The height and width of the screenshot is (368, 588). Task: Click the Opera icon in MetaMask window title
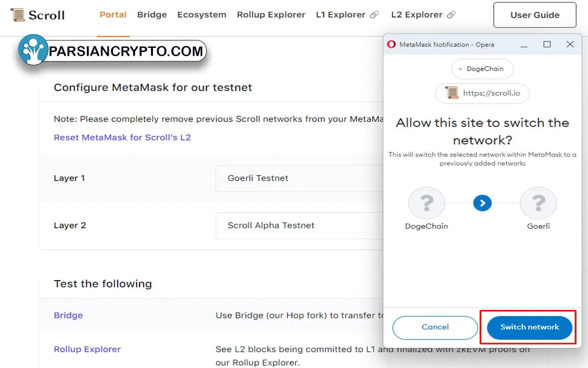tap(391, 44)
